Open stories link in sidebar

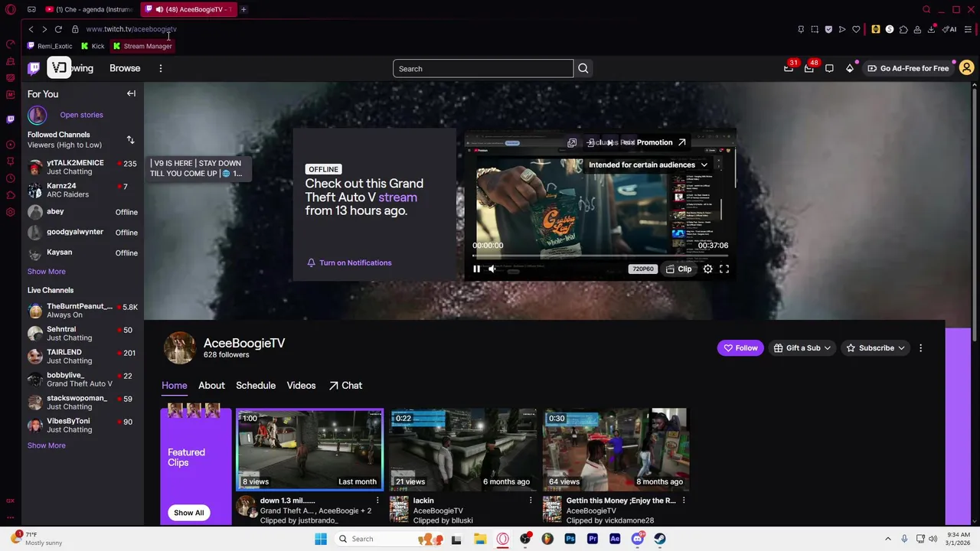coord(81,115)
